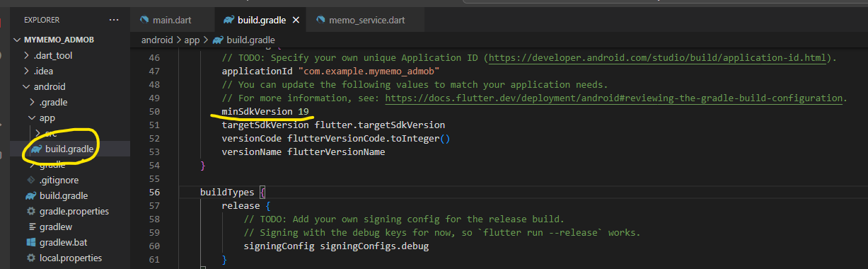Open android-level build.gradle via its elephant icon
This screenshot has width=868, height=269.
tap(30, 195)
